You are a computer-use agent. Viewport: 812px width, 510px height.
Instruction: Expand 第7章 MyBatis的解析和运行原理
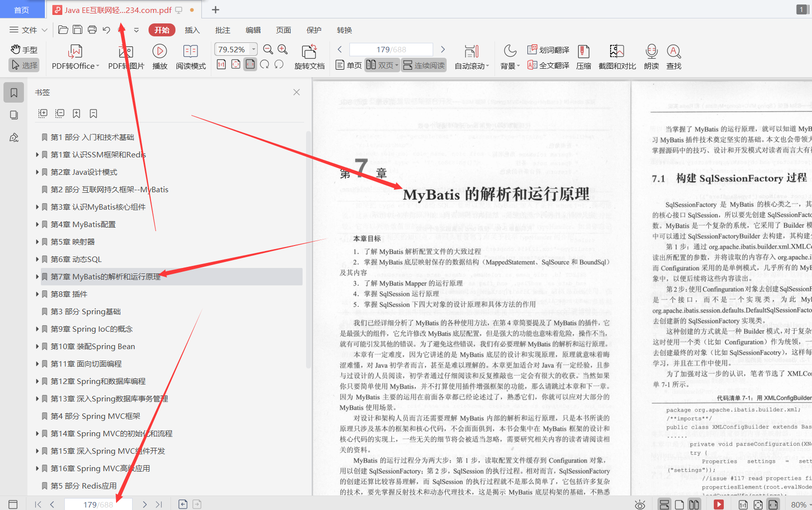click(x=37, y=277)
